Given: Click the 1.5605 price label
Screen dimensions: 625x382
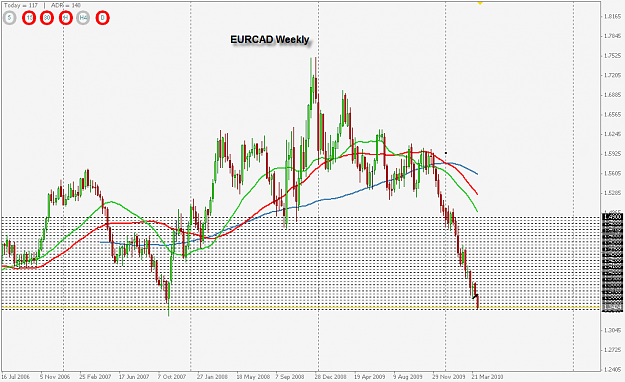Looking at the screenshot, I should (613, 173).
